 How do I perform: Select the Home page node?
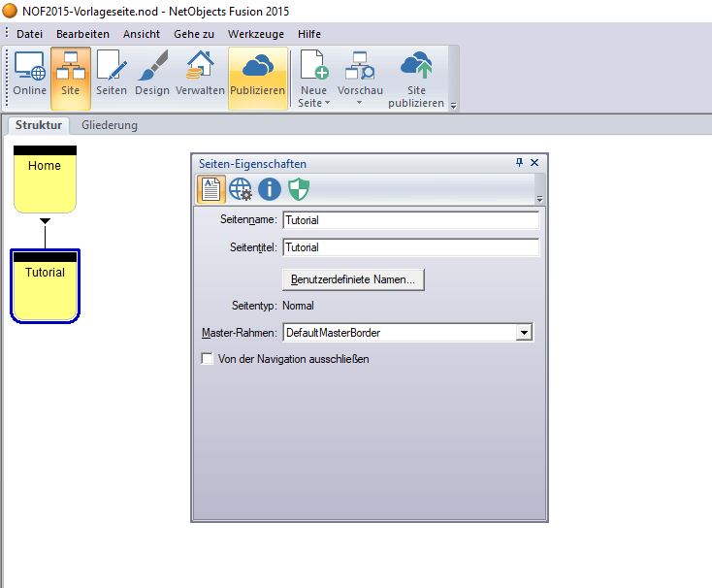pos(45,180)
